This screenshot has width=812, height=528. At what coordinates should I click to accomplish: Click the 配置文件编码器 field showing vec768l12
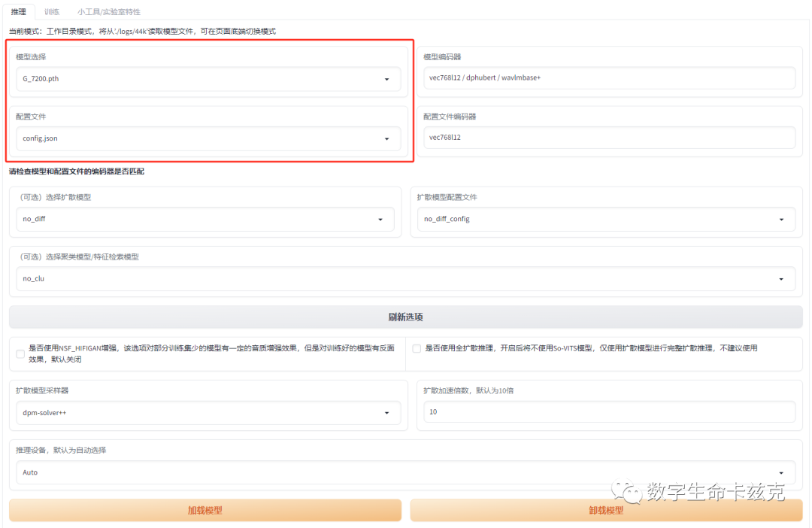[610, 138]
